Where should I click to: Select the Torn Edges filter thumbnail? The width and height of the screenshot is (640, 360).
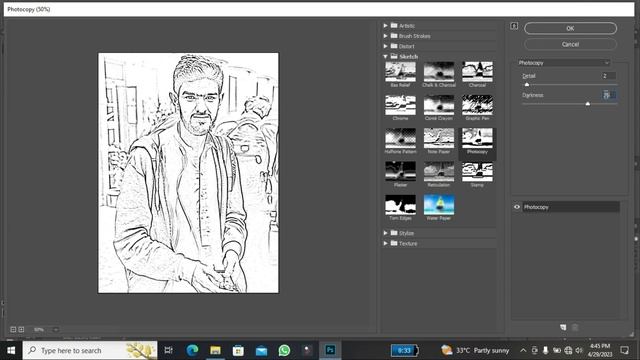coord(400,205)
